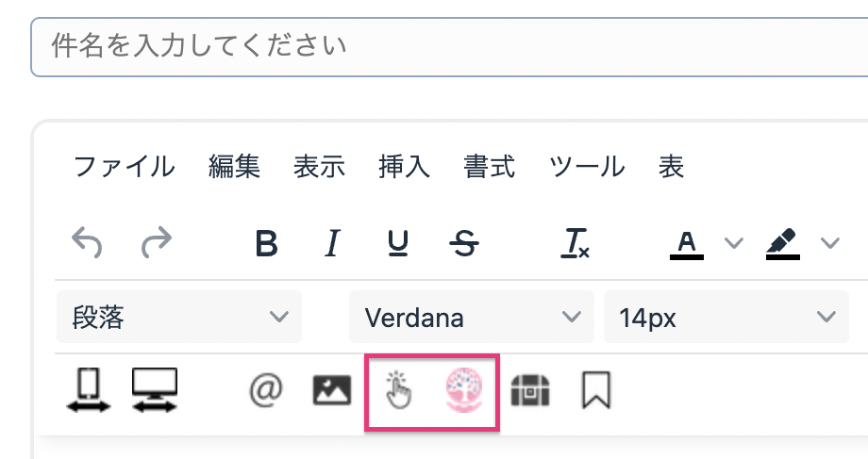Switch to desktop width preview icon
This screenshot has height=459, width=868.
click(155, 388)
